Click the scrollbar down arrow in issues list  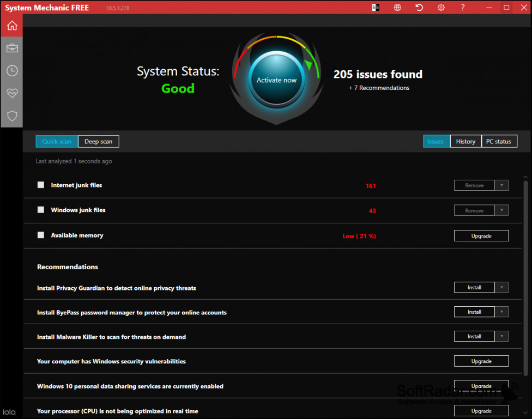pos(525,413)
